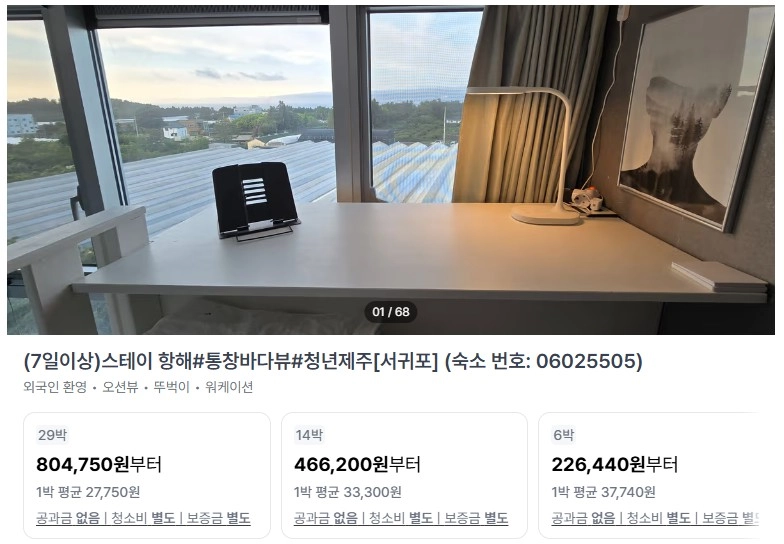Click 1박 평균 33,300원 text
784x544 pixels.
click(348, 492)
